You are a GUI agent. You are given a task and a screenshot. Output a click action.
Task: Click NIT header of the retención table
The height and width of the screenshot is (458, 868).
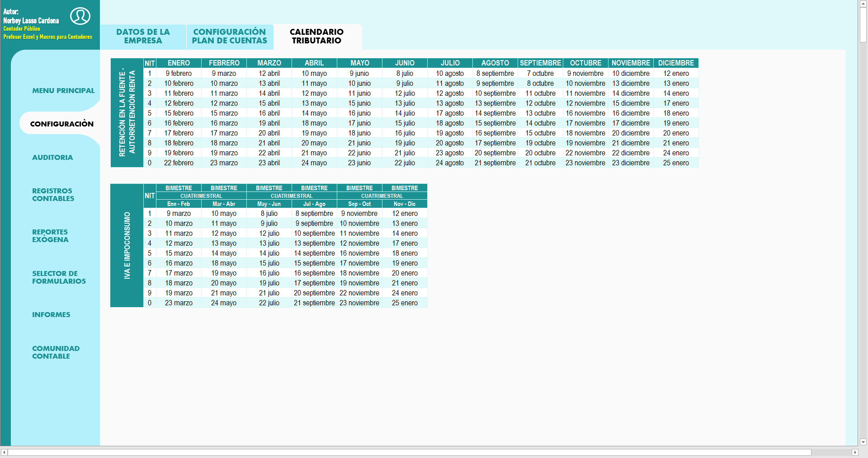[x=150, y=63]
